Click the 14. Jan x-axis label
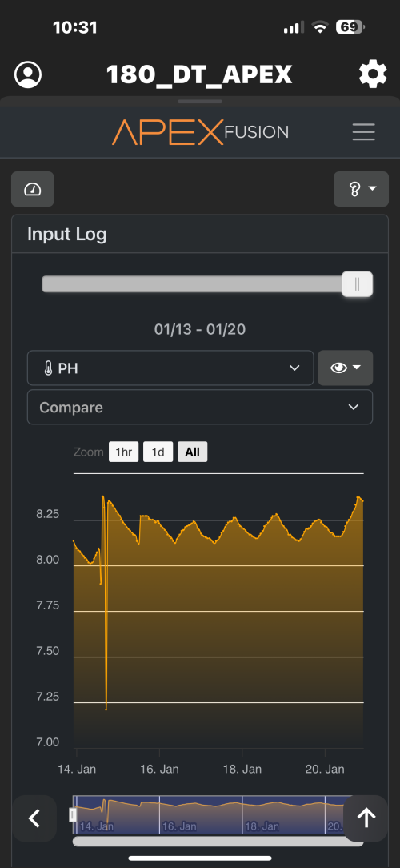The height and width of the screenshot is (868, 400). [76, 769]
